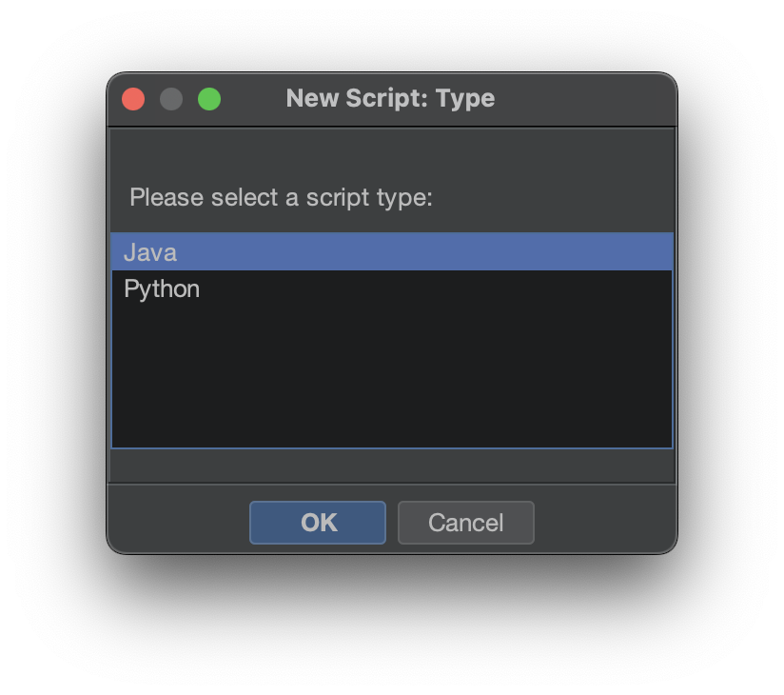This screenshot has height=695, width=784.
Task: Choose the Python entry in list
Action: 392,288
